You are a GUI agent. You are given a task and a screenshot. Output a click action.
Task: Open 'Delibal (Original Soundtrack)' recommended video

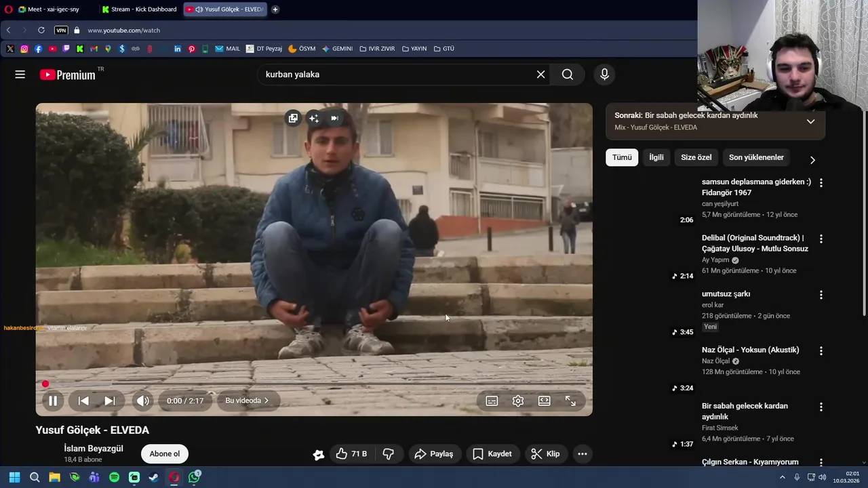(755, 243)
